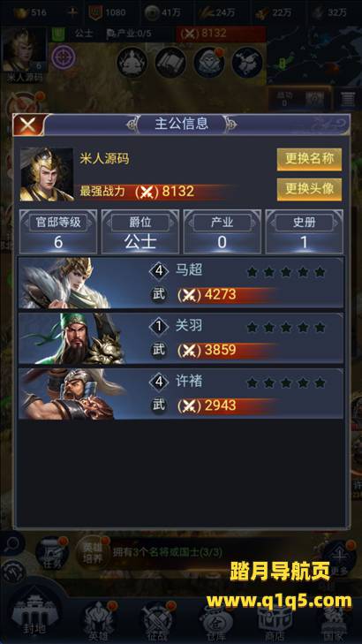Open the 征战 crossed-swords icon

pos(158,620)
